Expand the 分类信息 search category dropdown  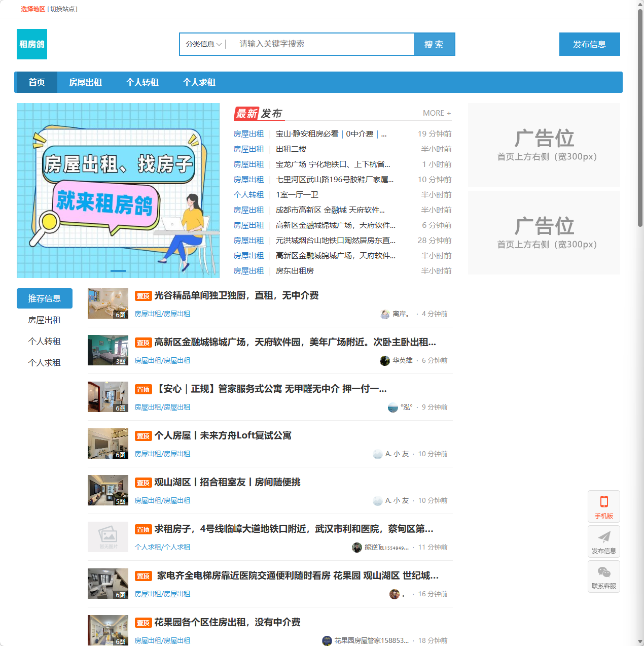pos(203,45)
